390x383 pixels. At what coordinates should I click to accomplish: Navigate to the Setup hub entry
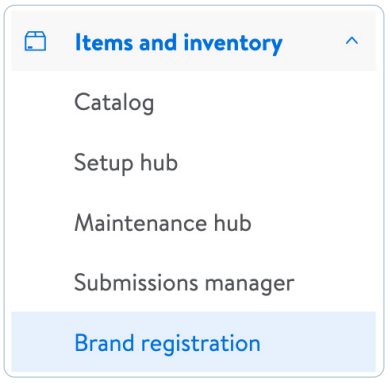pos(126,163)
